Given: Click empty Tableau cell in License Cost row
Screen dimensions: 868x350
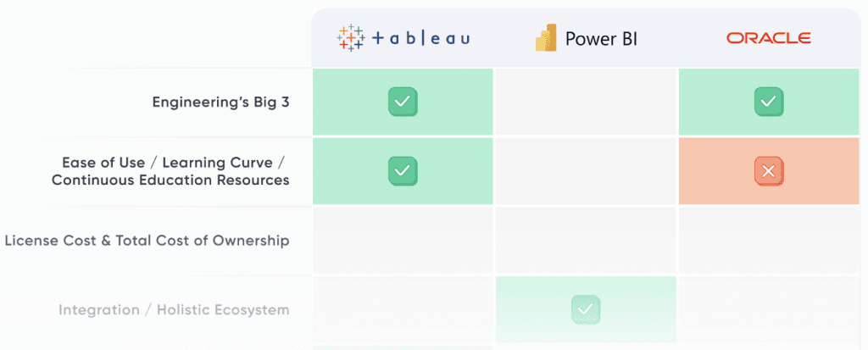Looking at the screenshot, I should [403, 241].
